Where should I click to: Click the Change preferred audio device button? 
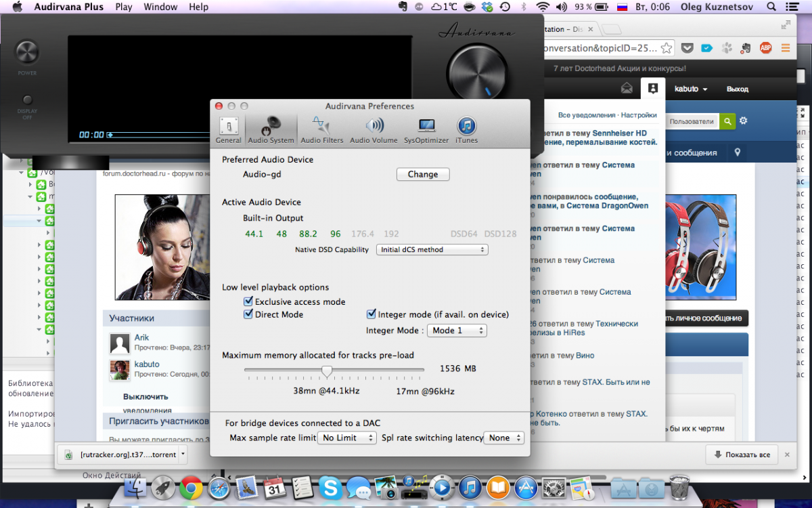coord(423,174)
